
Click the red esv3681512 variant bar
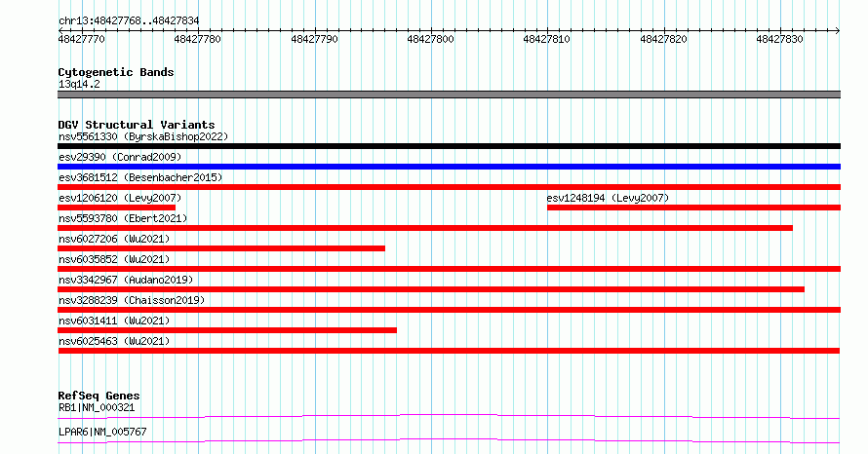point(449,187)
